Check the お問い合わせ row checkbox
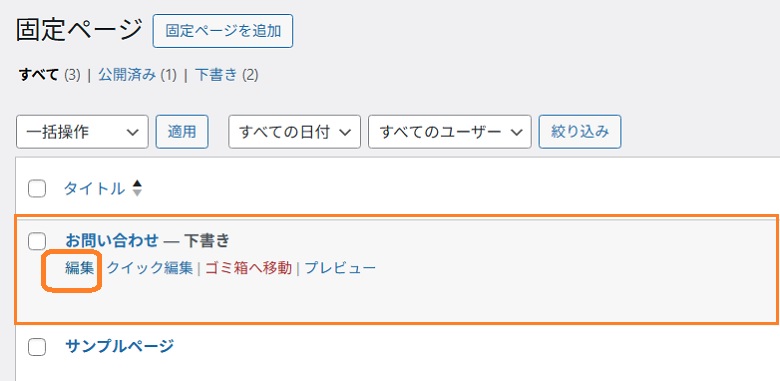The height and width of the screenshot is (381, 780). pos(37,241)
